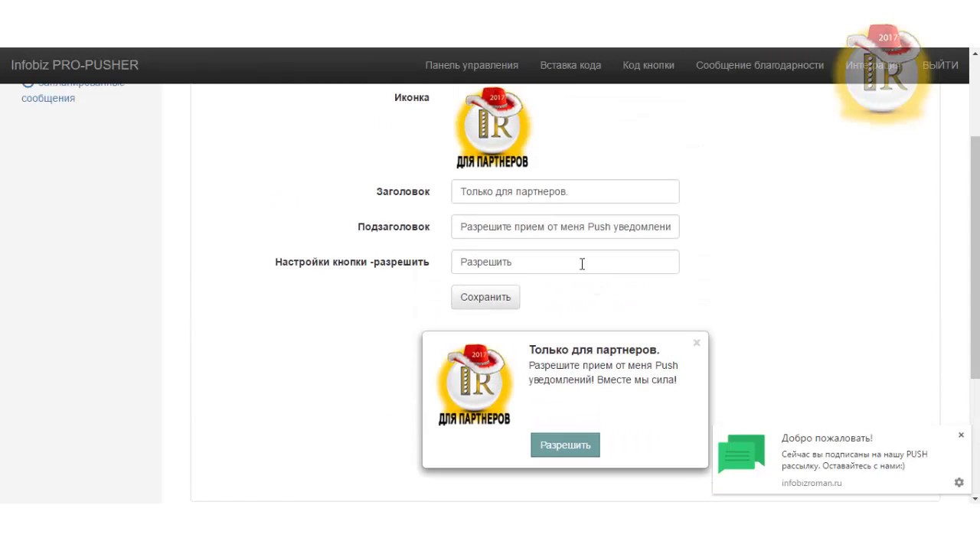Click the green Разрешить button in the preview
This screenshot has height=551, width=980.
coord(565,445)
